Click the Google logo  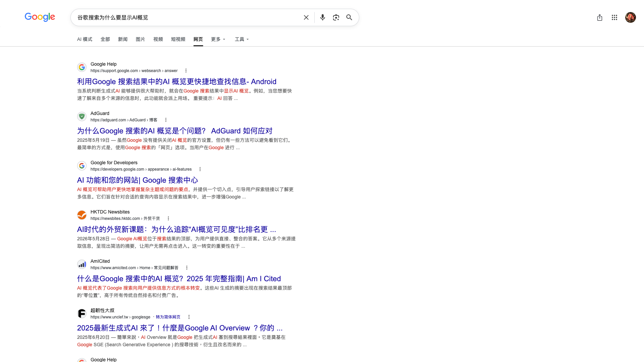40,17
